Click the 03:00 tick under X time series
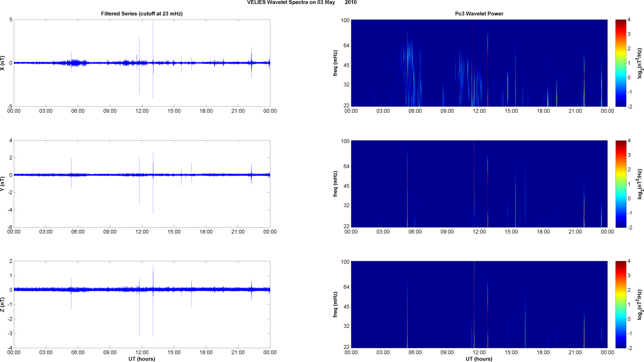Viewport: 644px width, 362px height. 46,111
